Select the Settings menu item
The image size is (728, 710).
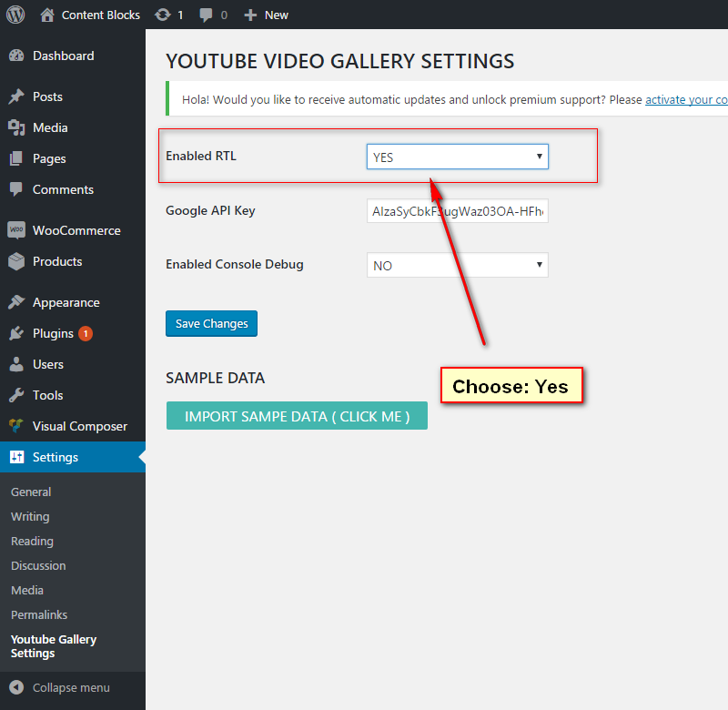tap(73, 457)
